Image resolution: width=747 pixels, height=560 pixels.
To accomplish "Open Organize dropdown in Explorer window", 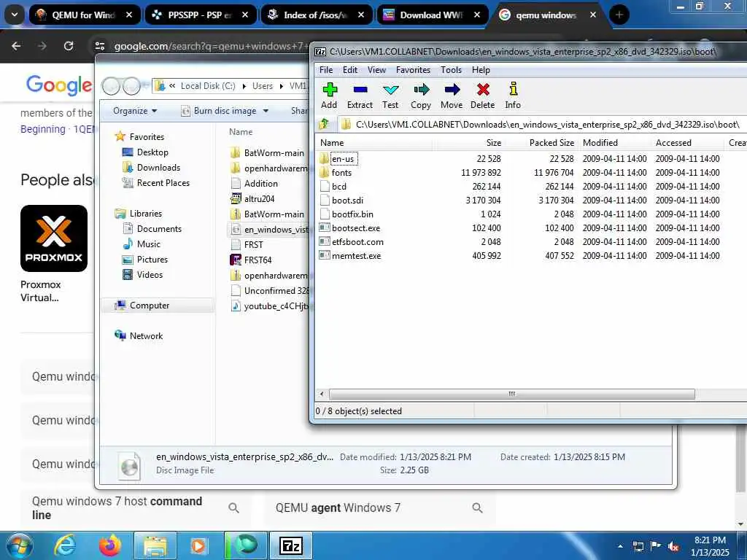I will (135, 111).
